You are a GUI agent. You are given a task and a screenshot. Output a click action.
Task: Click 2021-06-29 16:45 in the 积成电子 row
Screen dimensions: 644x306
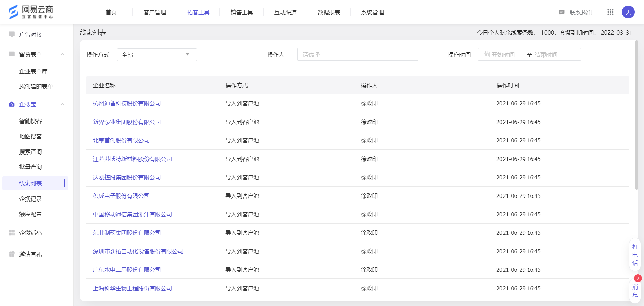point(519,196)
